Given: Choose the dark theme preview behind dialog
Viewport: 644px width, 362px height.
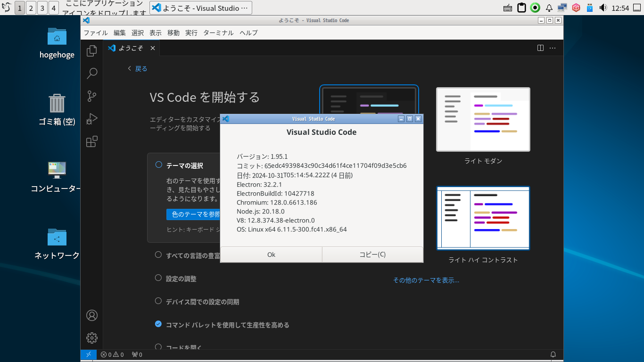Looking at the screenshot, I should click(x=369, y=99).
